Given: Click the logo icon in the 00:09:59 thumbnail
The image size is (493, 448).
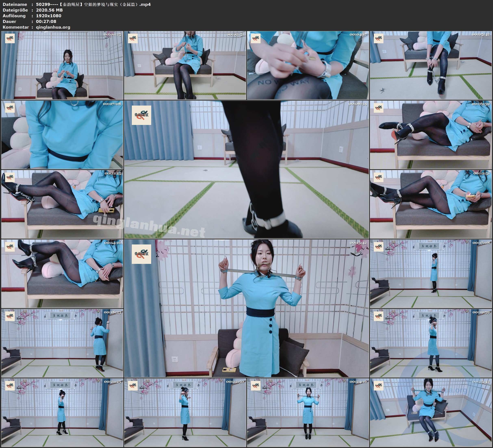Looking at the screenshot, I should [x=379, y=108].
